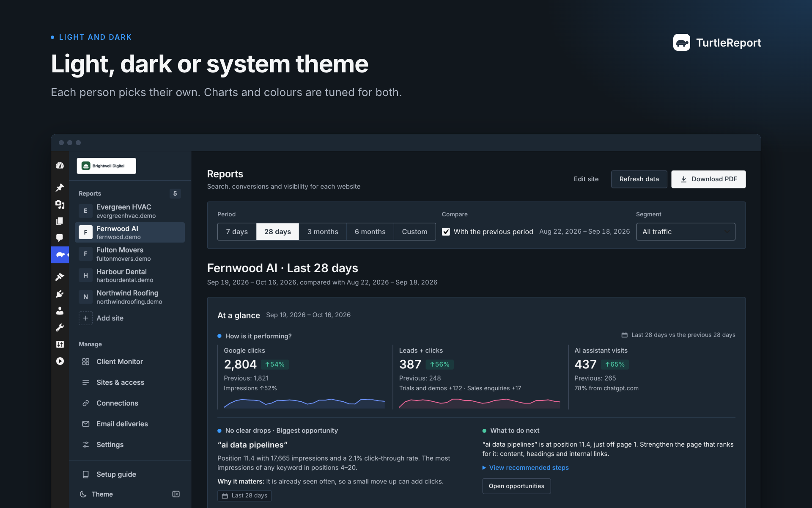Open Sites & access
Viewport: 812px width, 508px height.
coord(130,382)
